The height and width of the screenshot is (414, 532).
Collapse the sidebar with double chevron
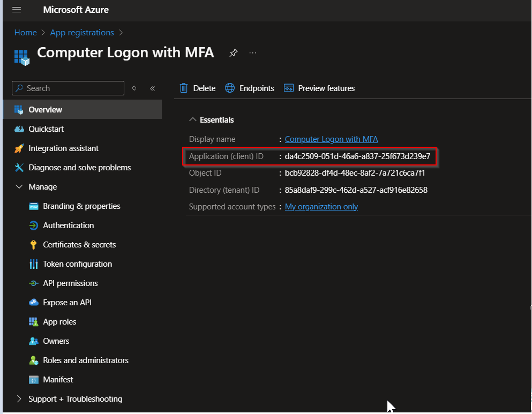(152, 88)
